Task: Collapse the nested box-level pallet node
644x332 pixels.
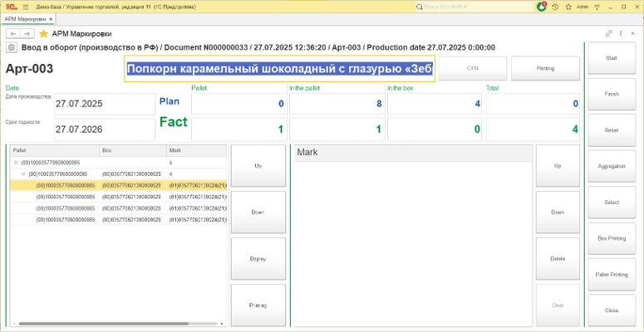Action: (x=23, y=174)
